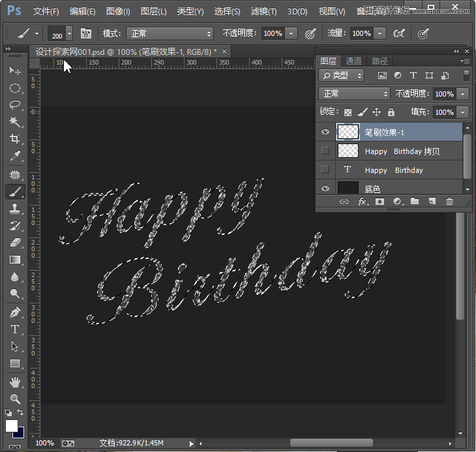Open the 图层(L) menu
The width and height of the screenshot is (476, 452).
pos(154,12)
